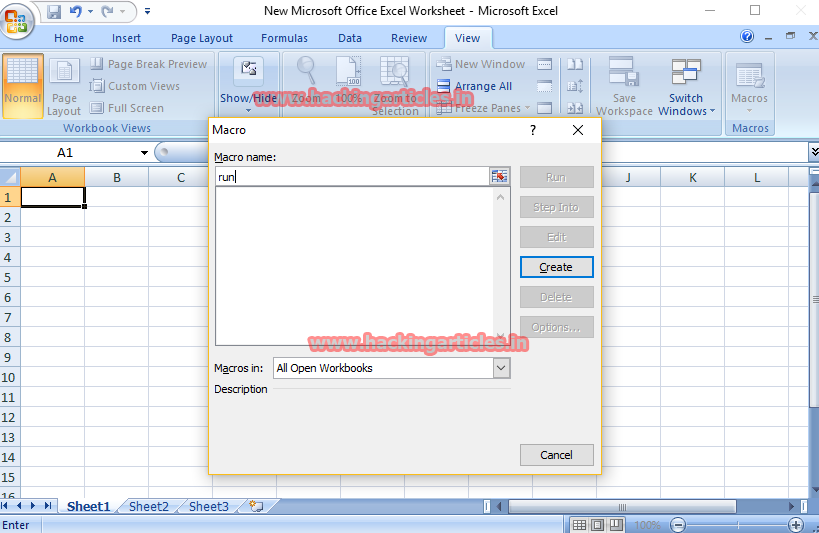Open the Insert tab
Image resolution: width=819 pixels, height=533 pixels.
point(126,38)
